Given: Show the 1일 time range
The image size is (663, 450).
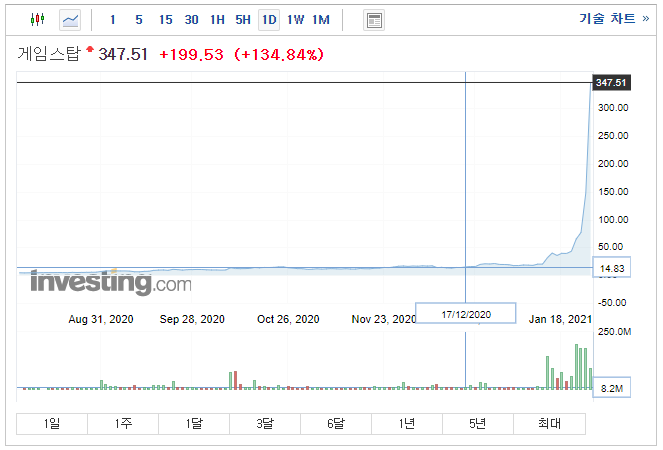Looking at the screenshot, I should click(x=52, y=423).
